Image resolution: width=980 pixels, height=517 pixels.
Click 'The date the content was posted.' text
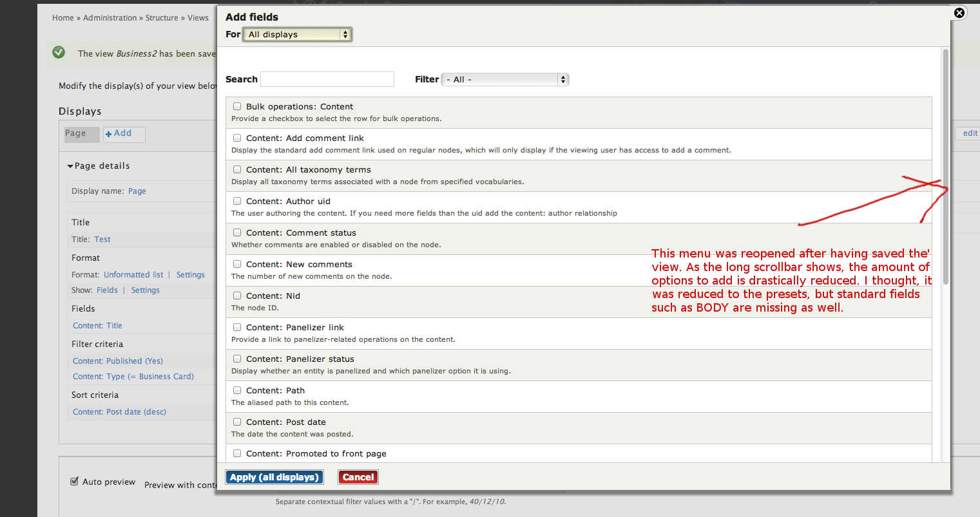[x=293, y=434]
